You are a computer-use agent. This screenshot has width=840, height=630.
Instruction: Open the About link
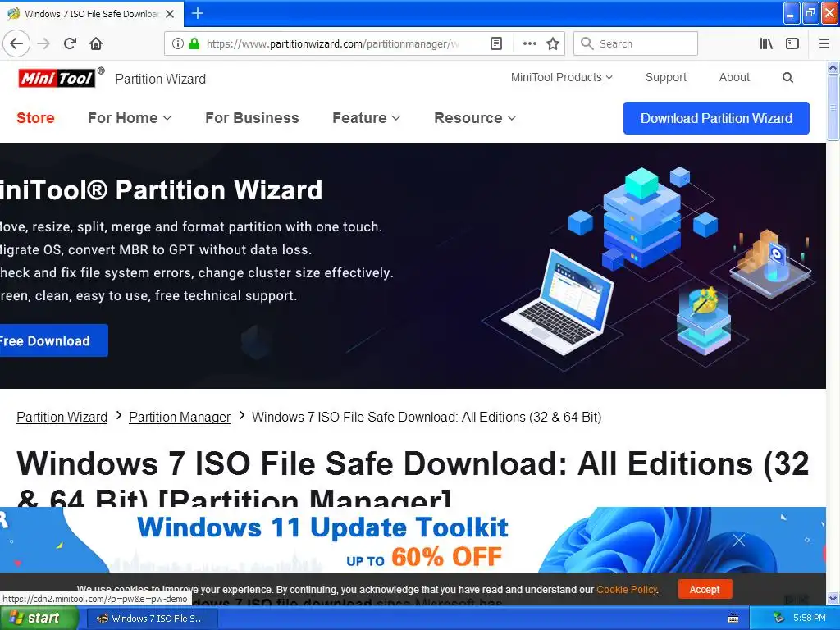click(x=734, y=78)
